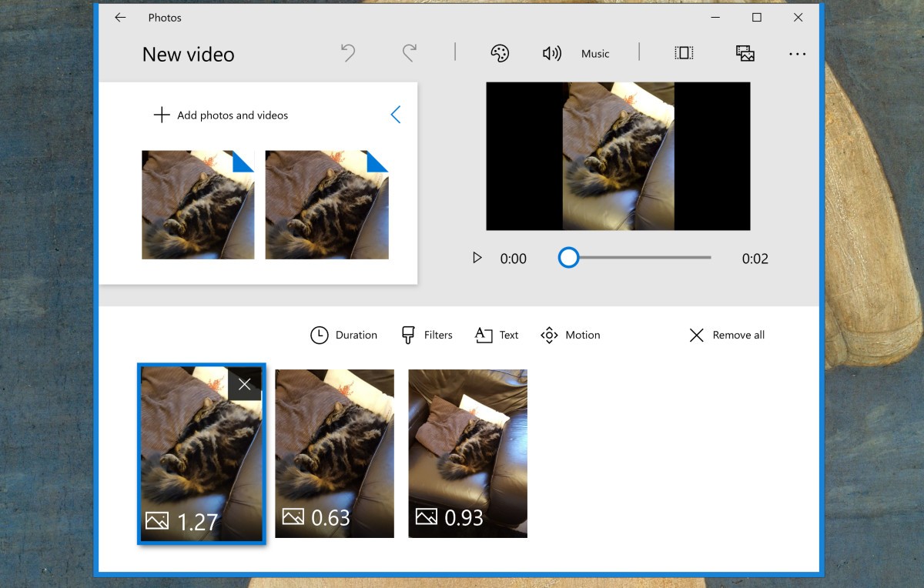This screenshot has width=924, height=588.
Task: Click the volume settings icon
Action: 551,53
